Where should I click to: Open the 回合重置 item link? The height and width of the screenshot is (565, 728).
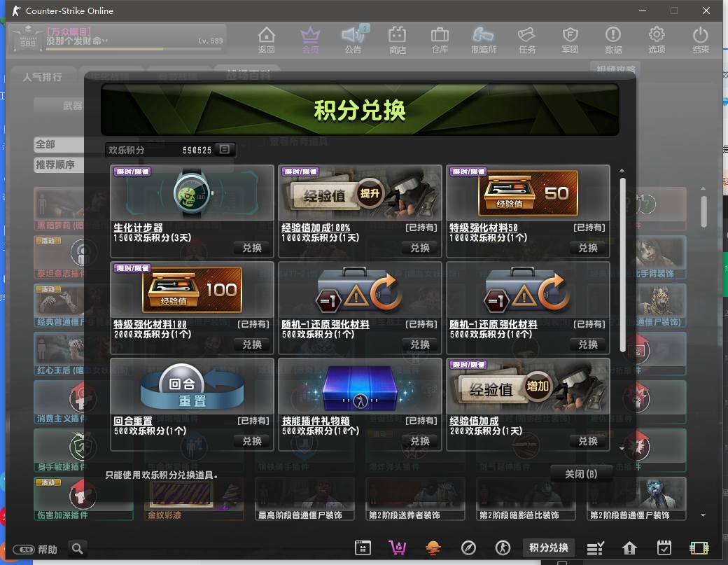coord(133,421)
